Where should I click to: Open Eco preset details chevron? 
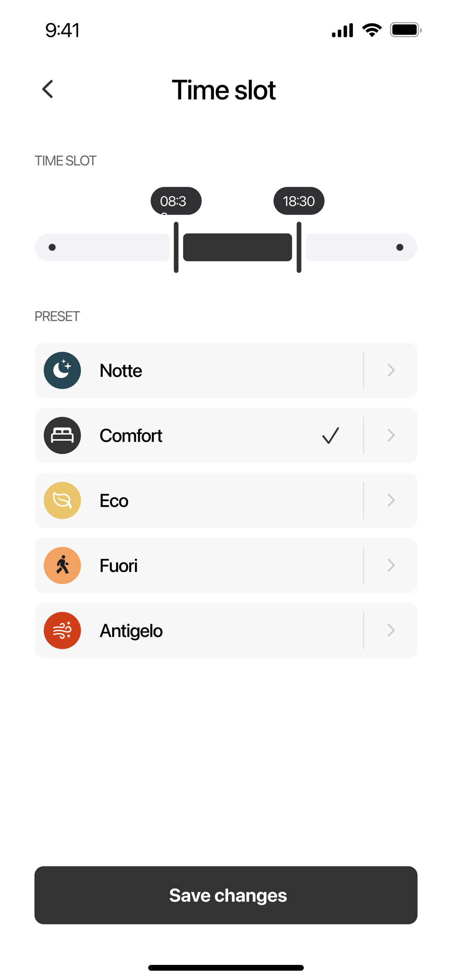point(391,500)
